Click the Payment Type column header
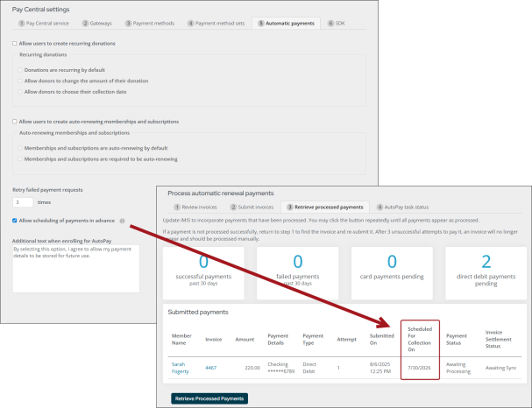The image size is (532, 408). point(313,339)
